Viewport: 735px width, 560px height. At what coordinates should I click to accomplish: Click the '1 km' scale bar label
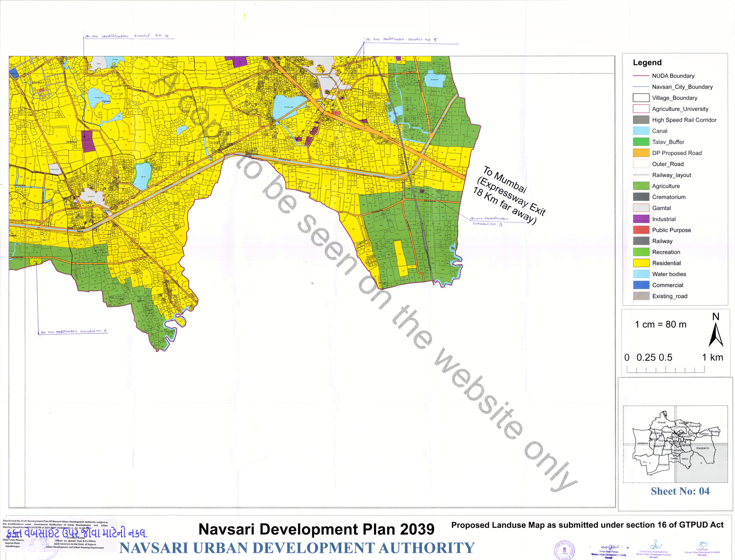[x=712, y=358]
